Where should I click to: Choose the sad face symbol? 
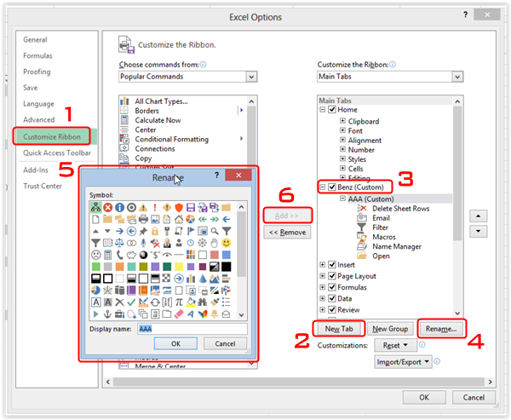[95, 255]
